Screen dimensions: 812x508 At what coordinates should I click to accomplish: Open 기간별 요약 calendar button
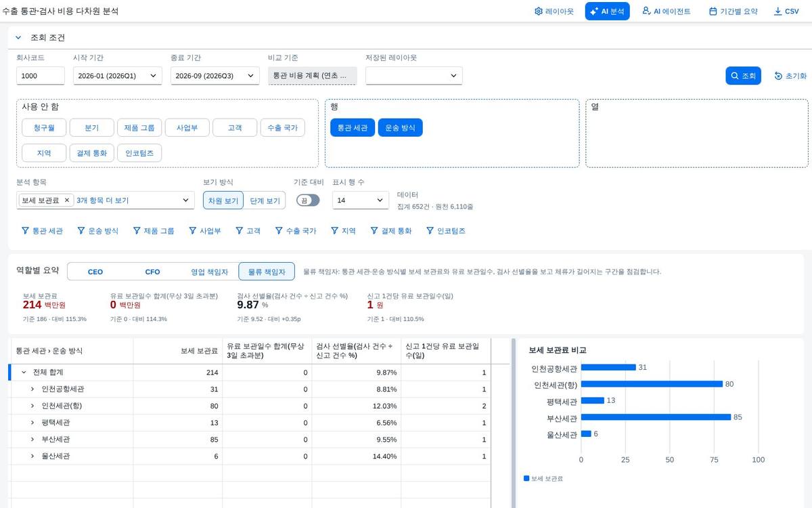[x=733, y=12]
